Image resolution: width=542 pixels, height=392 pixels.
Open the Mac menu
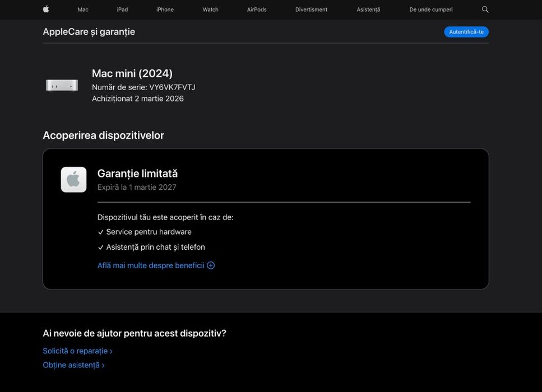click(x=83, y=10)
